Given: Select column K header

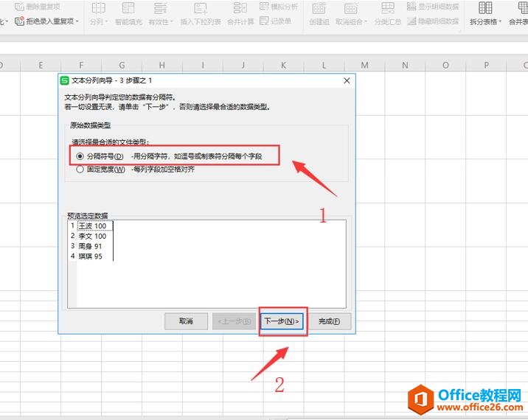Looking at the screenshot, I should click(283, 66).
